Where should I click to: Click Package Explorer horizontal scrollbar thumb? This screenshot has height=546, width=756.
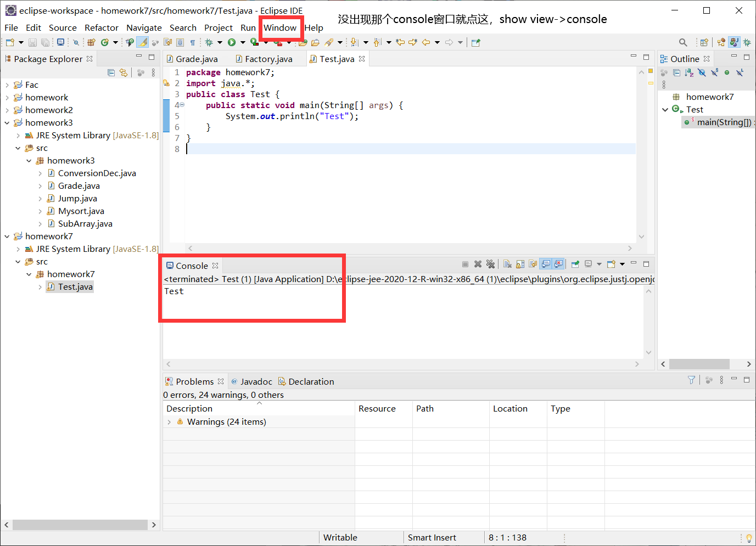point(80,525)
